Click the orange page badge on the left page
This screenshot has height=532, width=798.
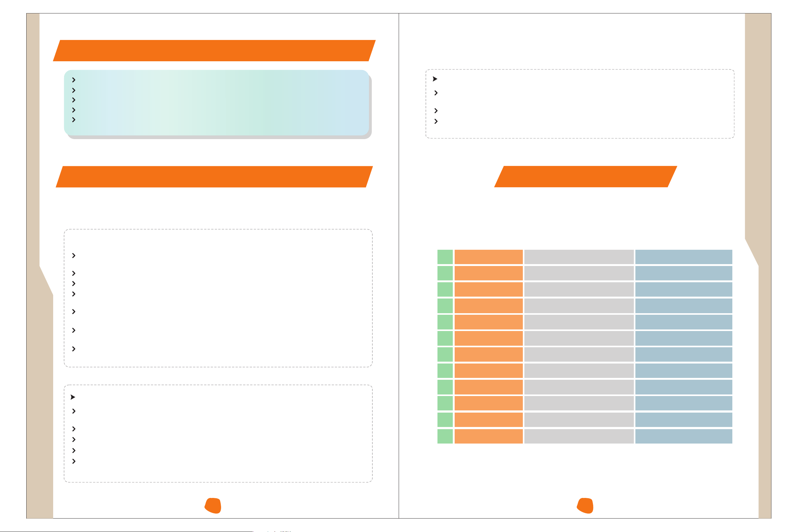point(213,505)
